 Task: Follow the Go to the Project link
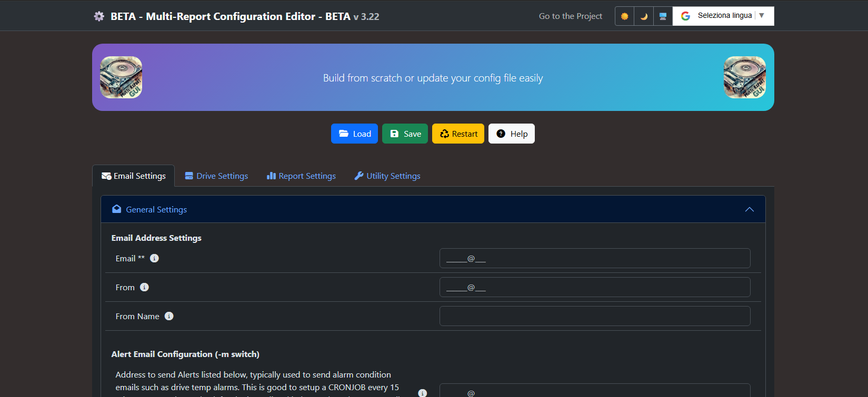(570, 16)
